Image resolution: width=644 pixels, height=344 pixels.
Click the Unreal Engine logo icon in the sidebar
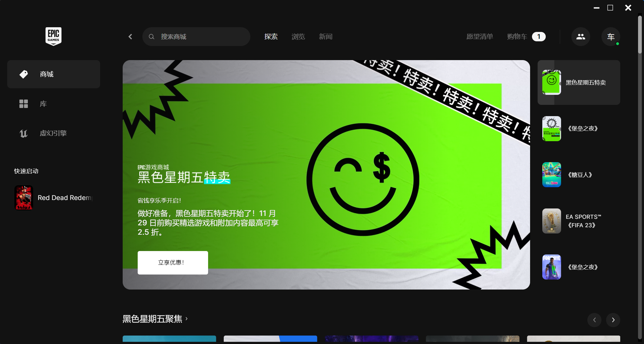point(24,133)
